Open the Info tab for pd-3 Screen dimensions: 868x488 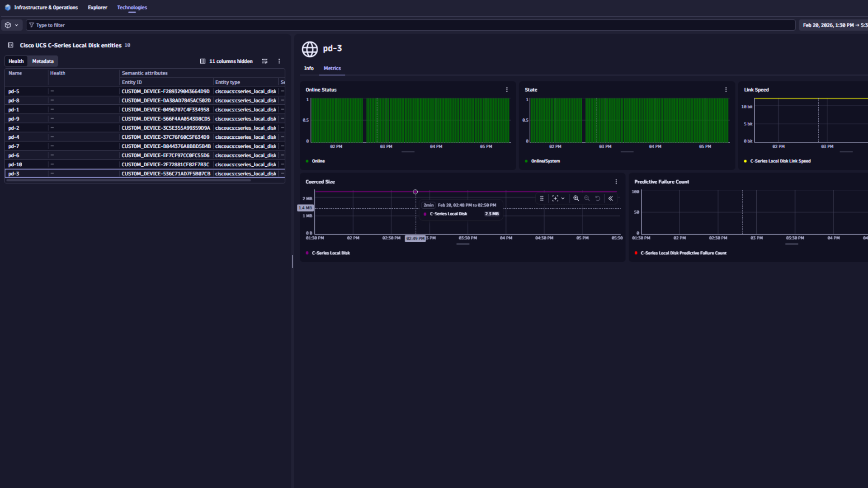(309, 68)
